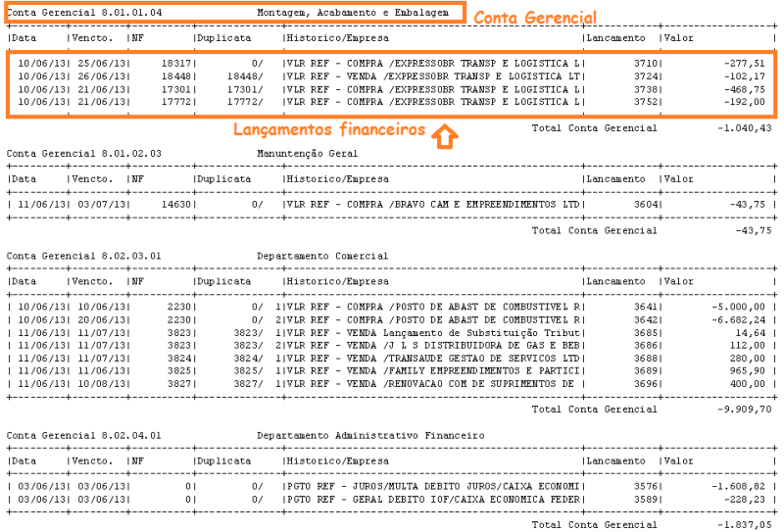Viewport: 784px width, 532px height.
Task: Select duplicata '3825/'
Action: tap(248, 371)
